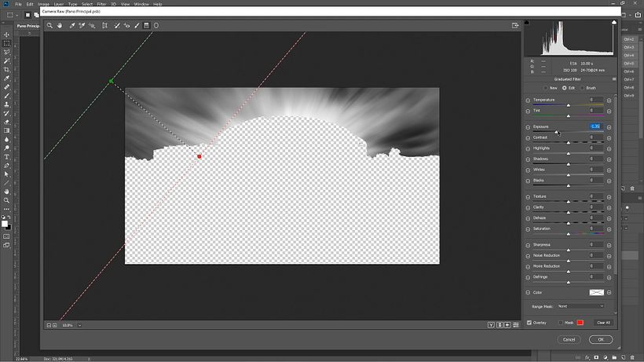Select the Adjustment Brush tool
Image resolution: width=644 pixels, height=362 pixels.
137,25
